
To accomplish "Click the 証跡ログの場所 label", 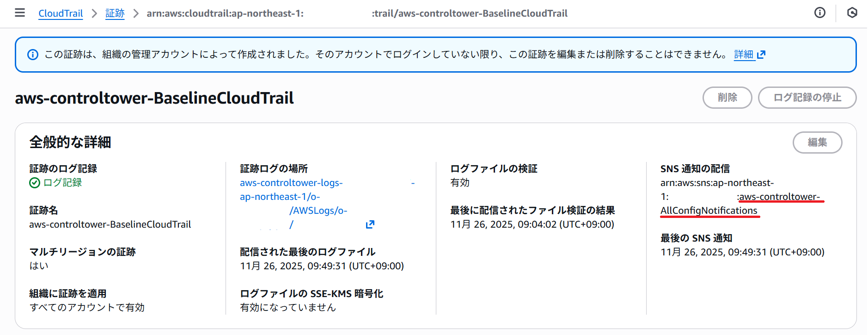I will point(274,169).
